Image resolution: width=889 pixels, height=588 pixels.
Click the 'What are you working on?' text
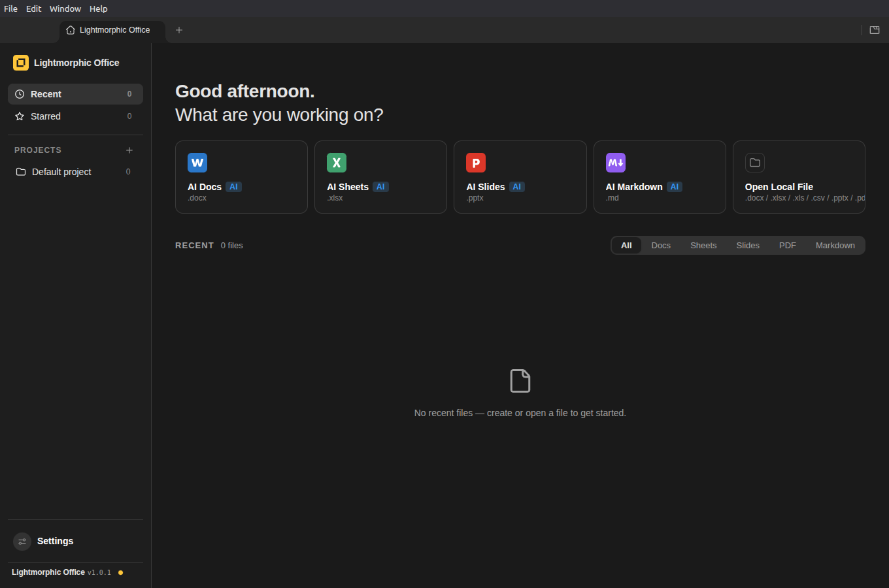click(x=279, y=115)
